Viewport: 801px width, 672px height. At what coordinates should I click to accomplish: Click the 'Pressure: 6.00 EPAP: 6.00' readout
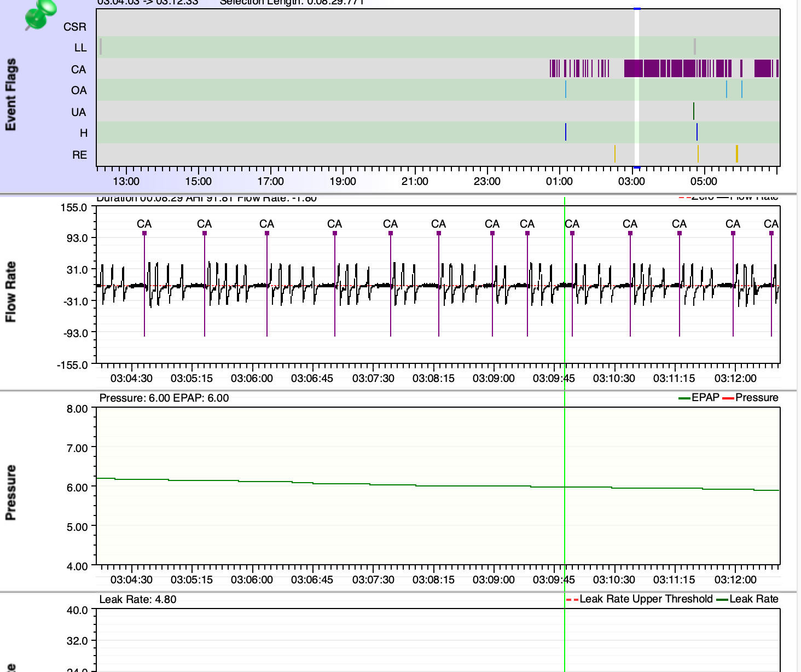click(164, 398)
